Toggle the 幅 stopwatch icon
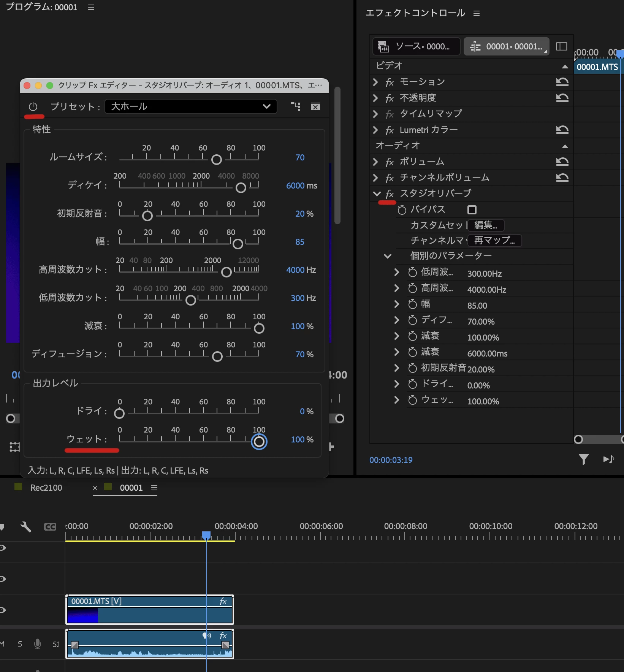The image size is (624, 672). pyautogui.click(x=413, y=304)
